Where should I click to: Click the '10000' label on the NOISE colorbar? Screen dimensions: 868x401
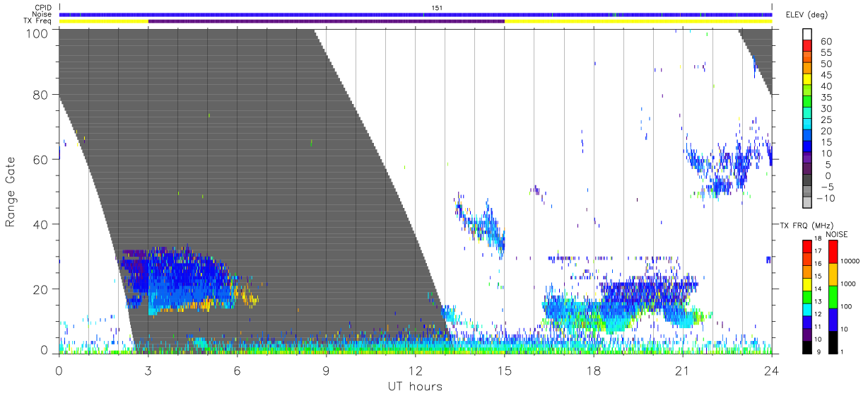[852, 261]
